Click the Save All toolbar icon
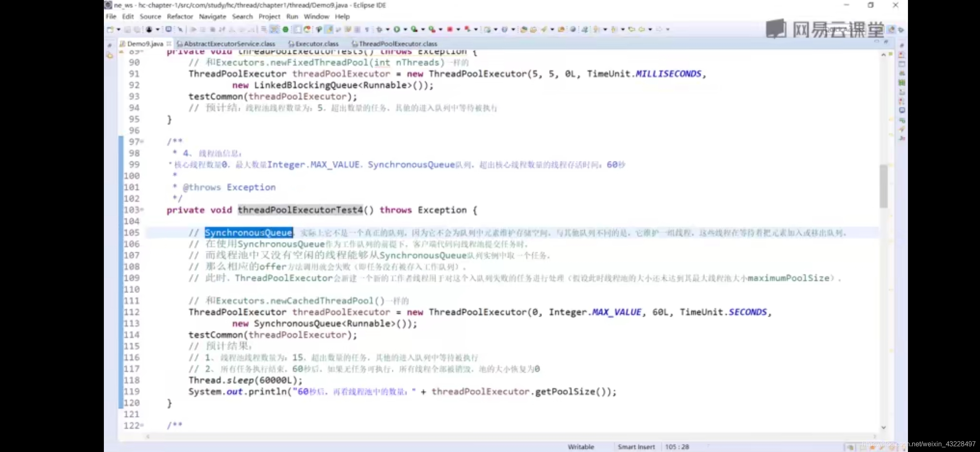The height and width of the screenshot is (452, 980). tap(137, 29)
